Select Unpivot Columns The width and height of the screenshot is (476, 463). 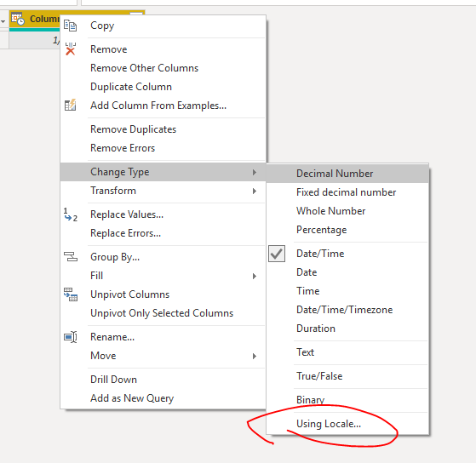pos(163,294)
